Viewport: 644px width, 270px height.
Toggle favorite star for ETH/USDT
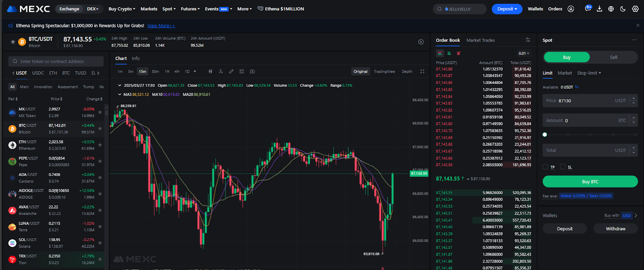[x=100, y=145]
